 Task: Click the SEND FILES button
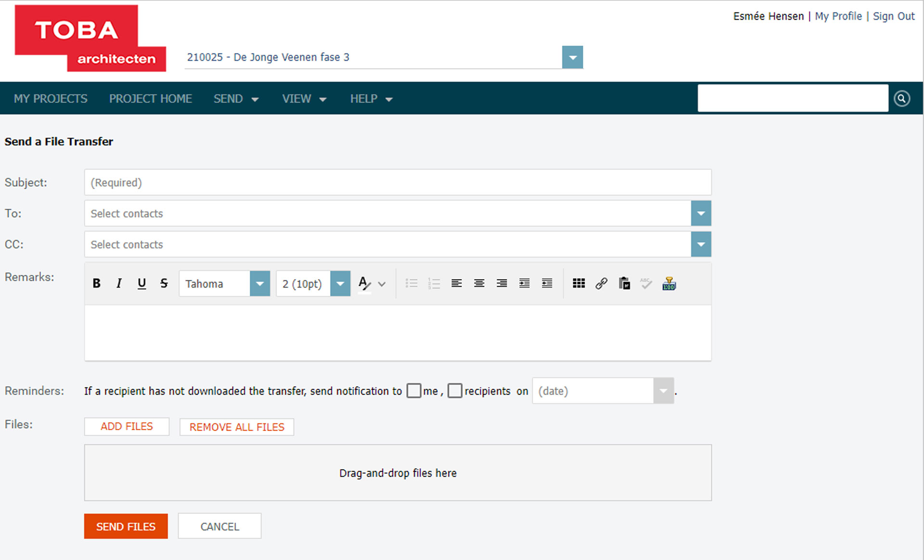pyautogui.click(x=126, y=526)
